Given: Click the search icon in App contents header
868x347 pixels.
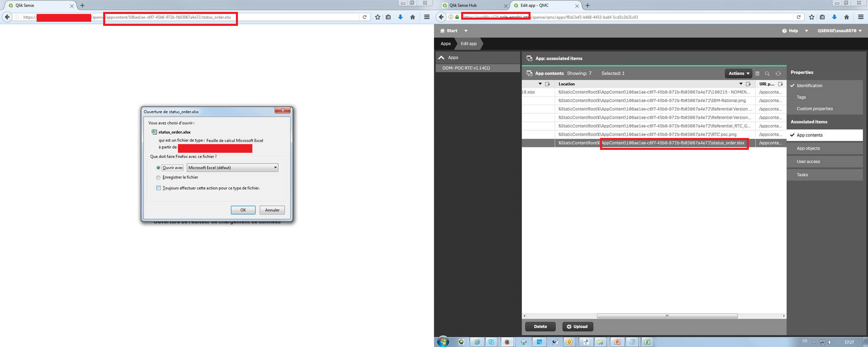Looking at the screenshot, I should click(x=767, y=74).
